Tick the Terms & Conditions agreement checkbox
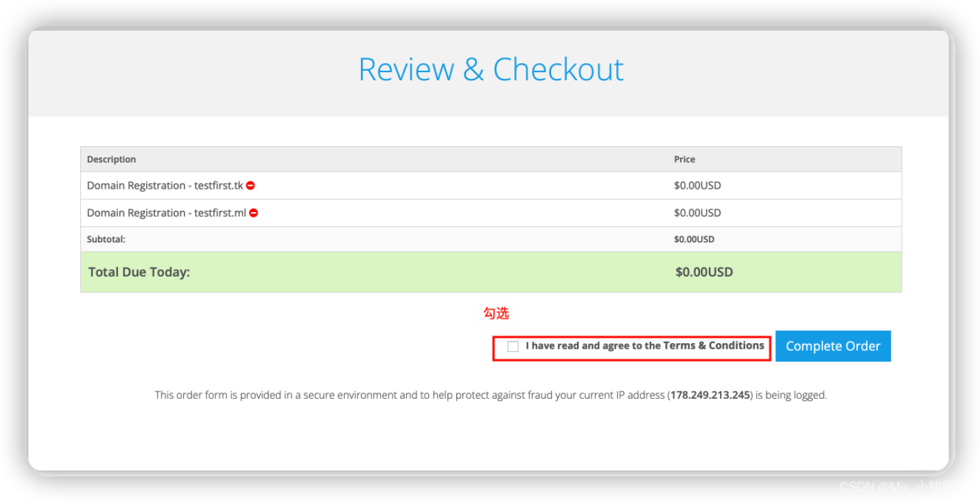Screen dimensions: 980x501 click(x=513, y=347)
